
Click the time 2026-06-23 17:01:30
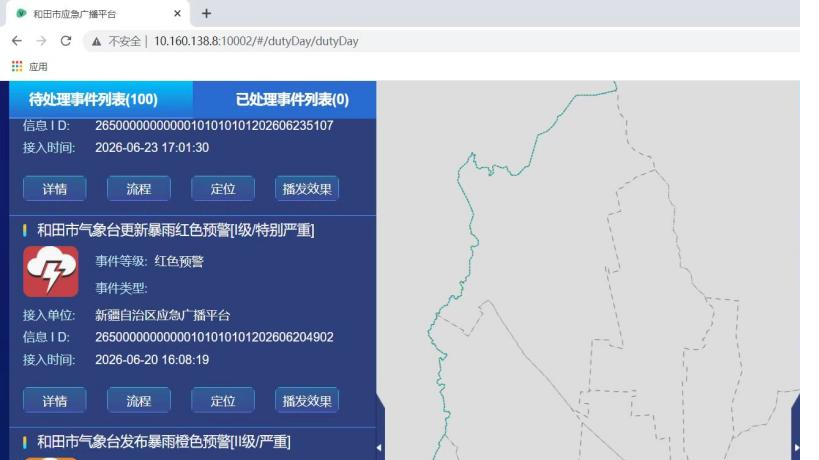(152, 148)
